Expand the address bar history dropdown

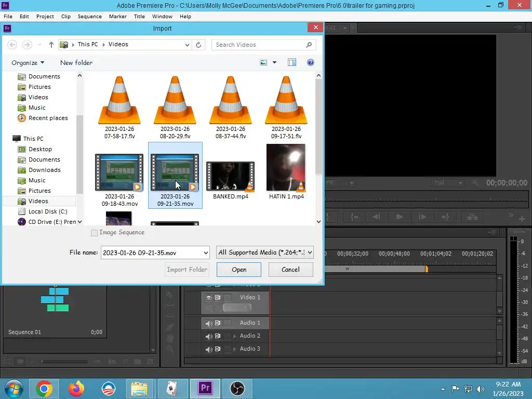point(187,45)
